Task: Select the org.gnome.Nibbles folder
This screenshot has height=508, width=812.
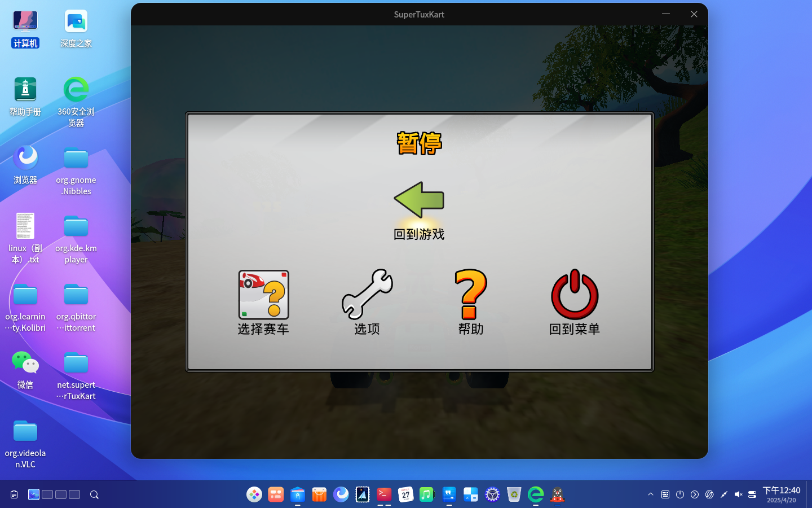Action: click(x=76, y=171)
